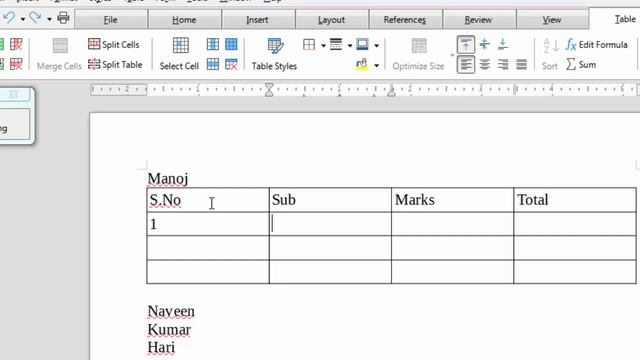Click Edit Formula
640x360 pixels.
click(x=596, y=44)
